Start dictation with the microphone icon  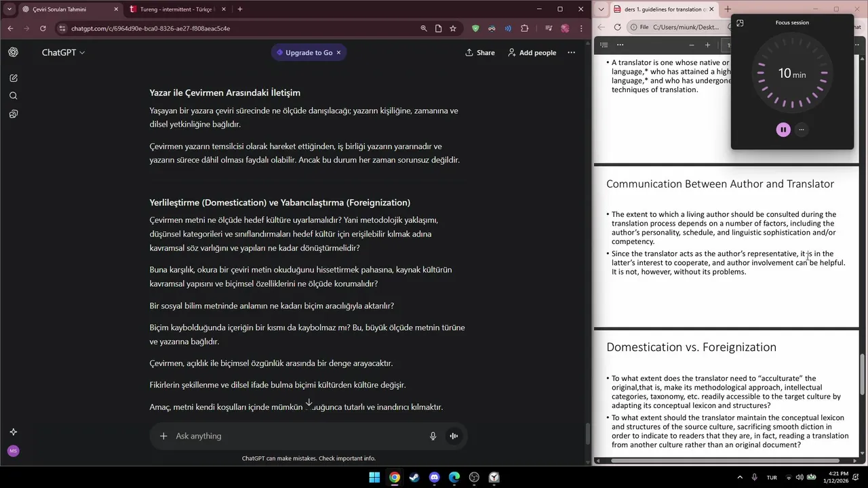point(433,436)
